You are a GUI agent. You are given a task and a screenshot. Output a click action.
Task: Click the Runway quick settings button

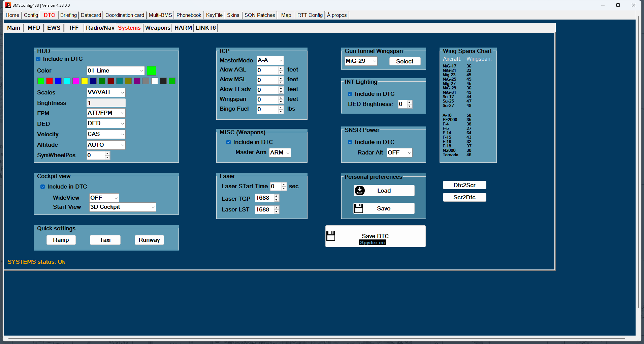[x=149, y=240]
